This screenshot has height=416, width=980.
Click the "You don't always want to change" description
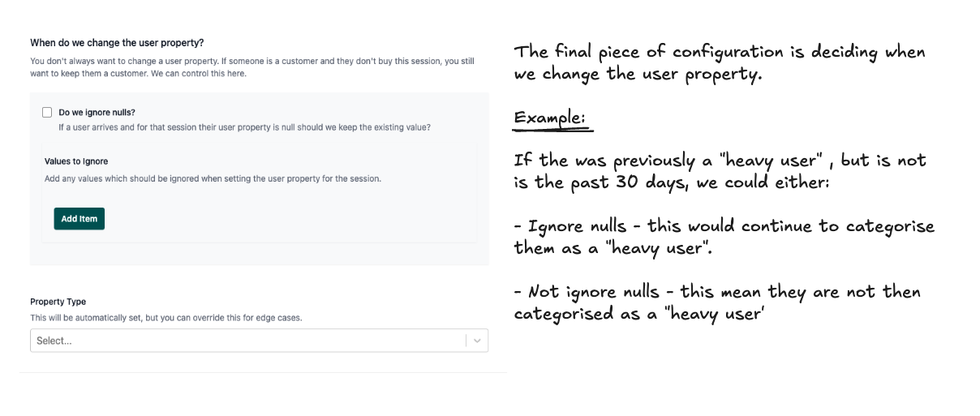click(x=252, y=67)
